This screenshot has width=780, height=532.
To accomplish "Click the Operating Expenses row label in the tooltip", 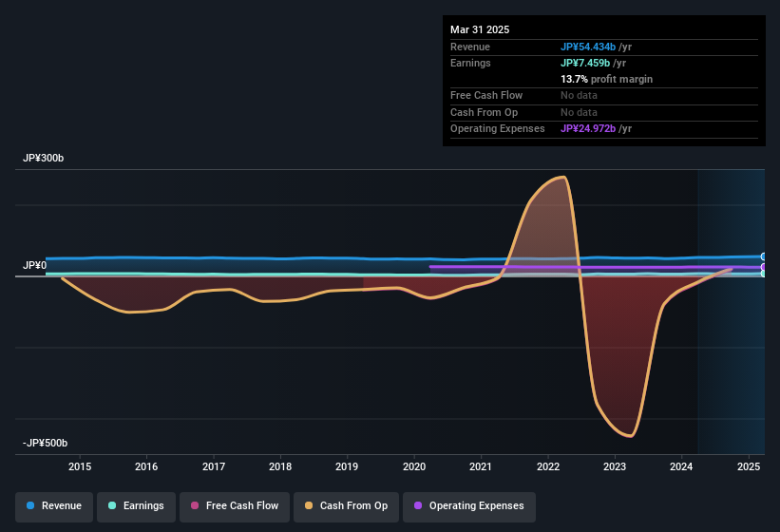I will click(x=498, y=128).
